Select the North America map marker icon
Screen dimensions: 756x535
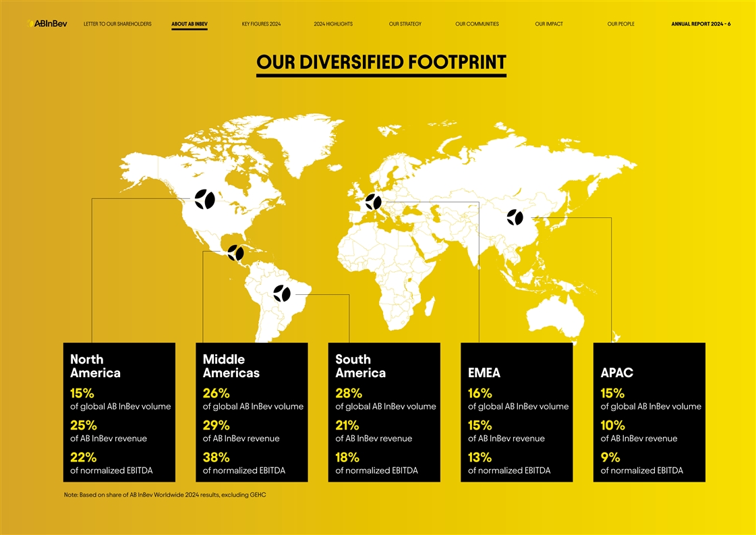point(205,199)
